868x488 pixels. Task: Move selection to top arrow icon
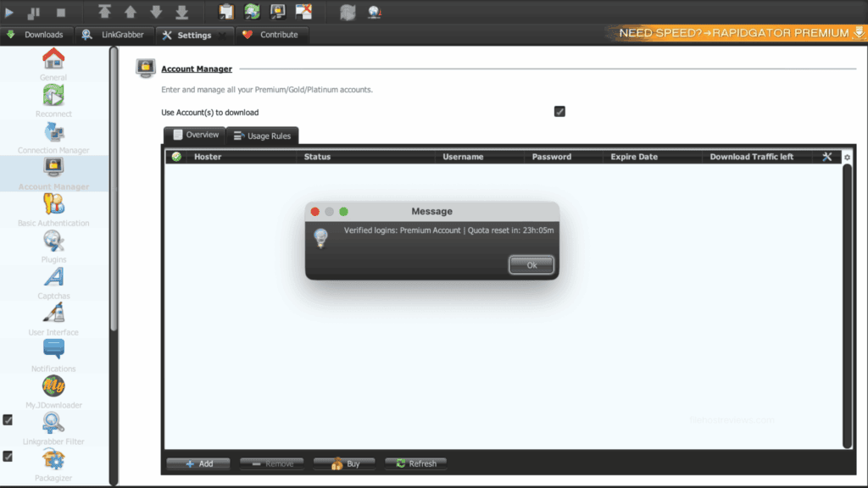(x=104, y=12)
